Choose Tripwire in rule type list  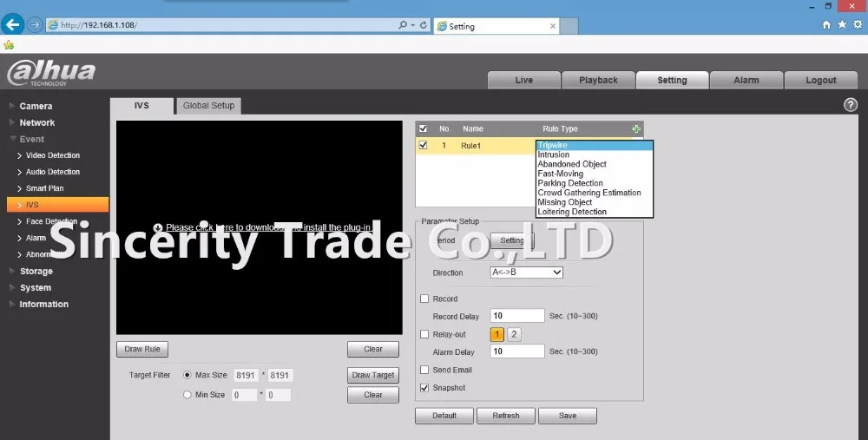click(x=594, y=145)
